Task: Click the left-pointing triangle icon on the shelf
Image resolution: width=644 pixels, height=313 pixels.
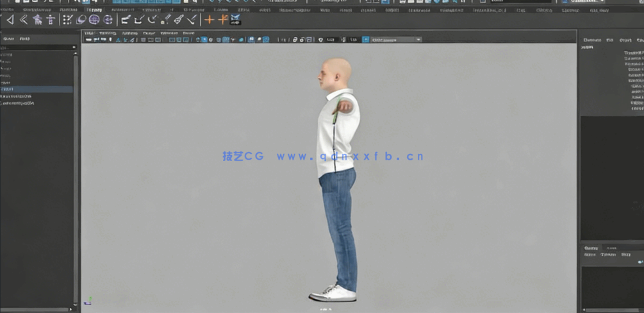Action: [9, 20]
